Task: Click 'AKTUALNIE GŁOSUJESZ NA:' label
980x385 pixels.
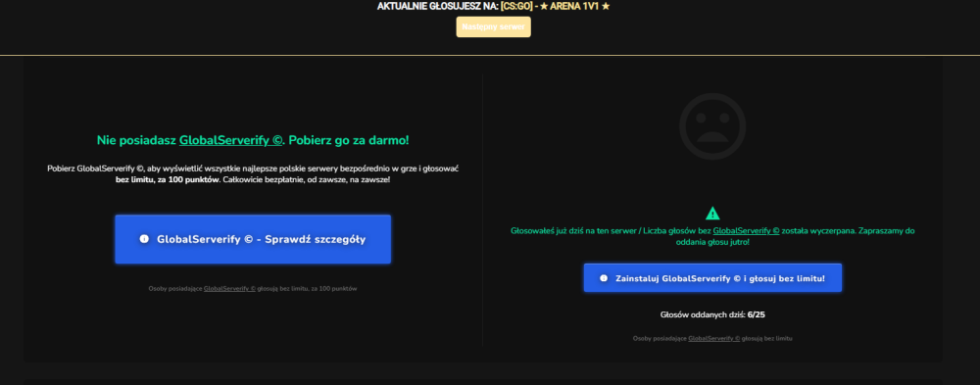Action: click(437, 6)
